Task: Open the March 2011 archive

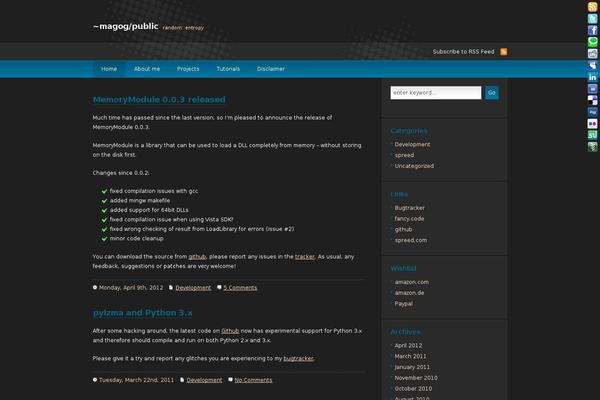Action: [x=410, y=356]
